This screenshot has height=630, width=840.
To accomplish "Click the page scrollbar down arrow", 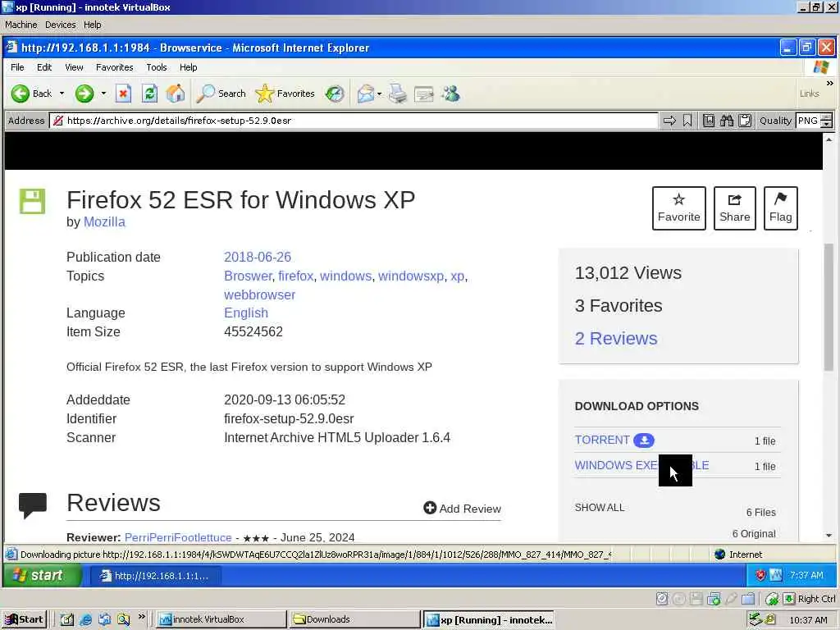I will pos(829,535).
